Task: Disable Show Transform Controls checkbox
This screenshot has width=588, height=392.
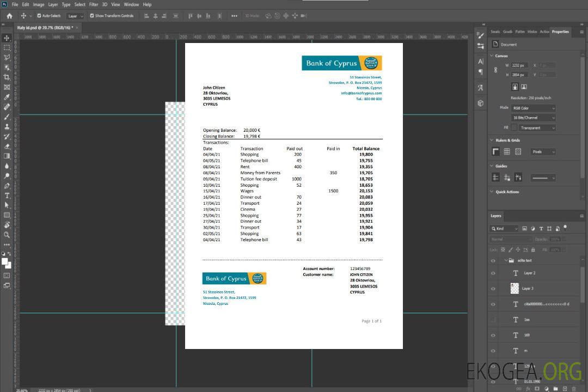Action: (x=92, y=16)
